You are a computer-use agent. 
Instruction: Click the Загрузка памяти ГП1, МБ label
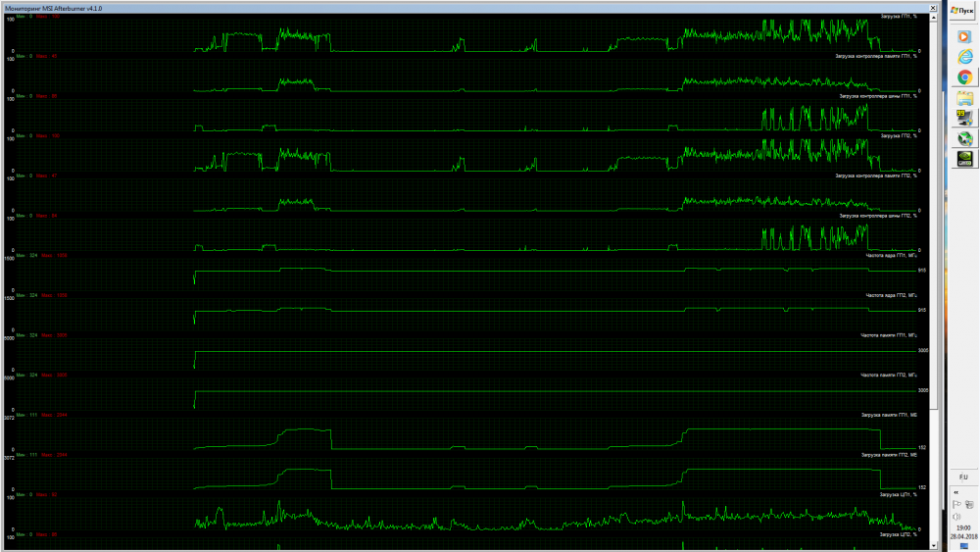(x=889, y=415)
